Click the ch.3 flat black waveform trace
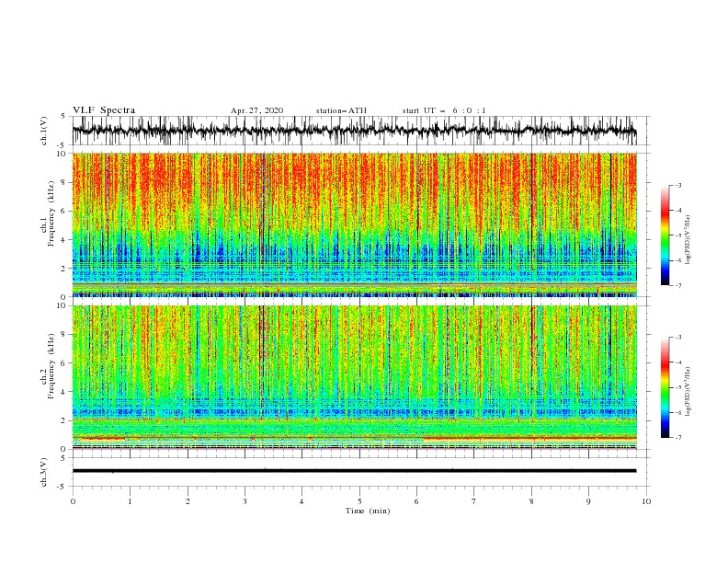 [354, 471]
